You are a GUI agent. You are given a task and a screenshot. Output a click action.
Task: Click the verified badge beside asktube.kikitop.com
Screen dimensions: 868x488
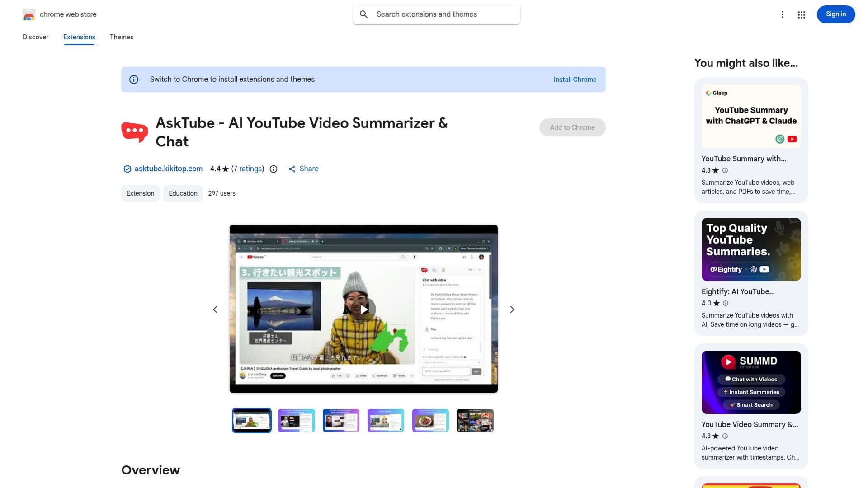tap(127, 169)
